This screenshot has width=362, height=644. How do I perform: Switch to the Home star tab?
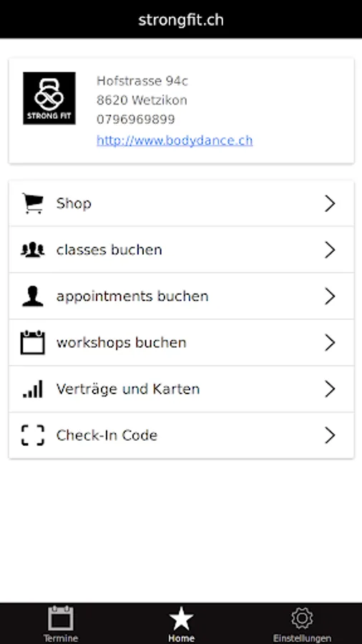tap(181, 623)
